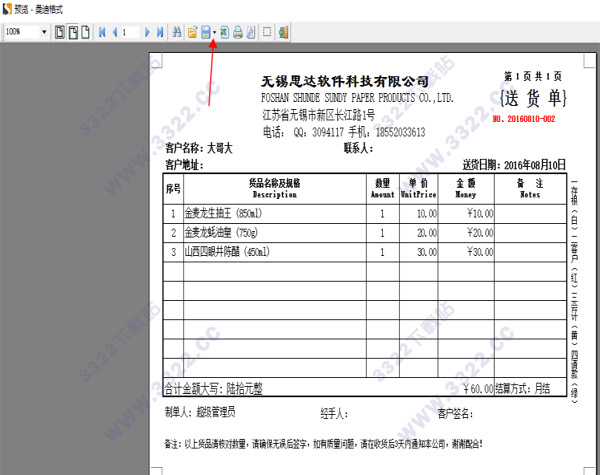Click the item 金麦龙生抽王 (850ml)

pyautogui.click(x=223, y=213)
